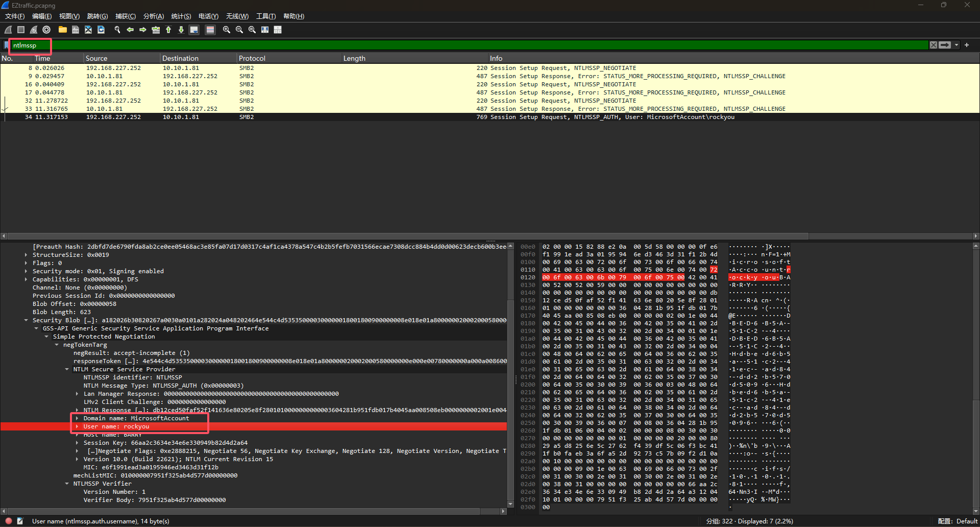Screen dimensions: 980x527
Task: Select packet 34 NTLMSSP_AUTH row
Action: (x=489, y=117)
